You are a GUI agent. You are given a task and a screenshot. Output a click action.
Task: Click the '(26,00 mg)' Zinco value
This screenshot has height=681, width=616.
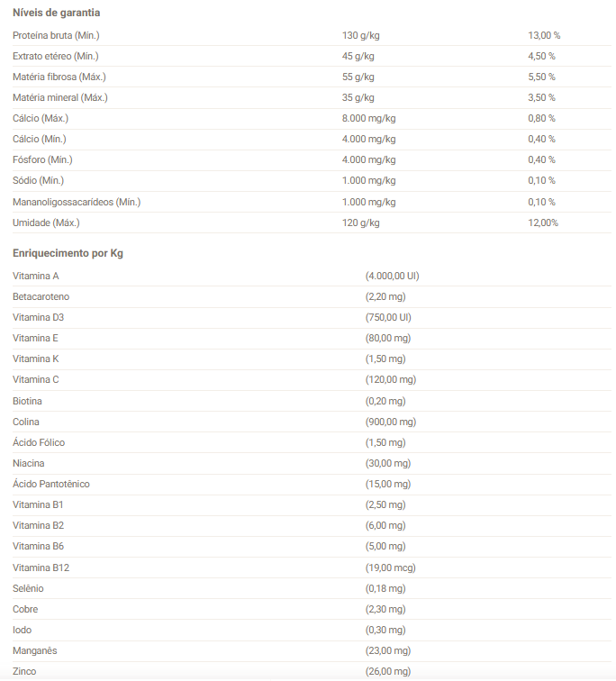click(x=388, y=671)
